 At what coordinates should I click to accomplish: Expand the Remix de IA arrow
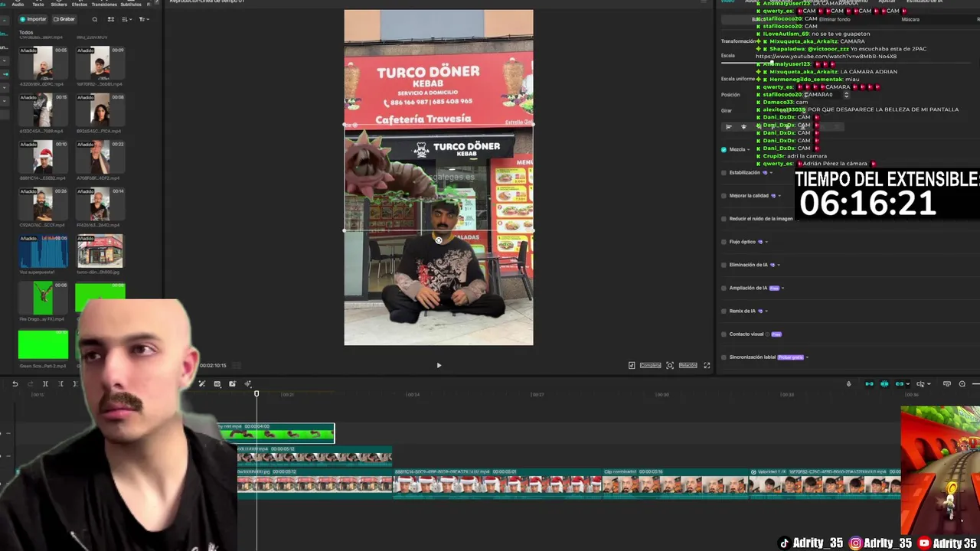tap(766, 311)
